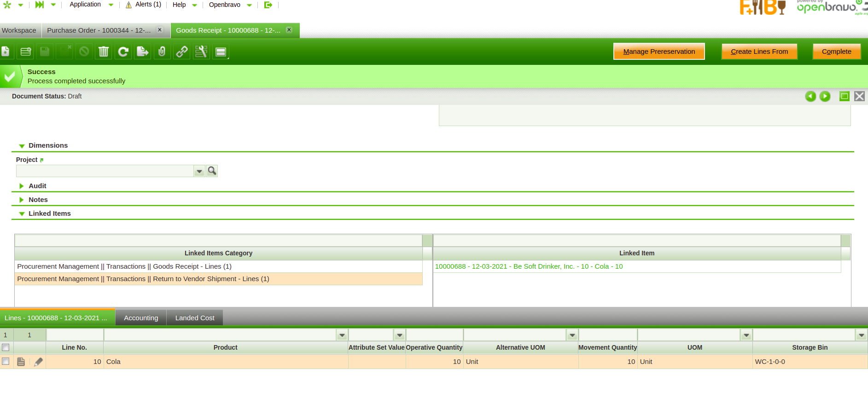Click the delete record trash icon
Image resolution: width=868 pixels, height=398 pixels.
tap(104, 52)
